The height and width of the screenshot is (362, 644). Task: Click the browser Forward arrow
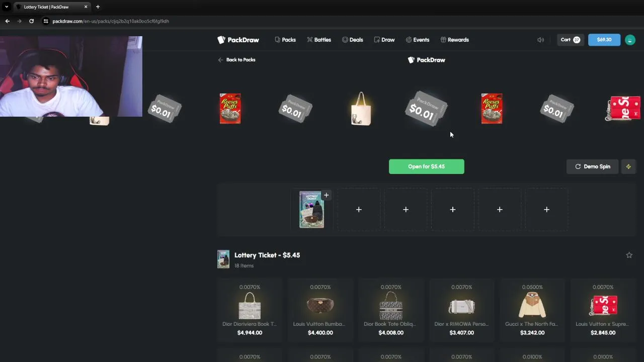pyautogui.click(x=19, y=21)
